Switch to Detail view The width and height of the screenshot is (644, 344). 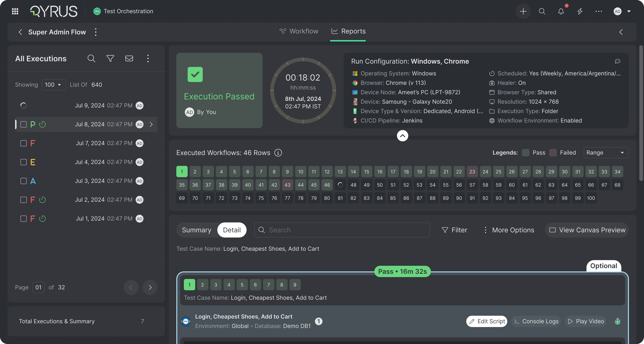(x=232, y=230)
